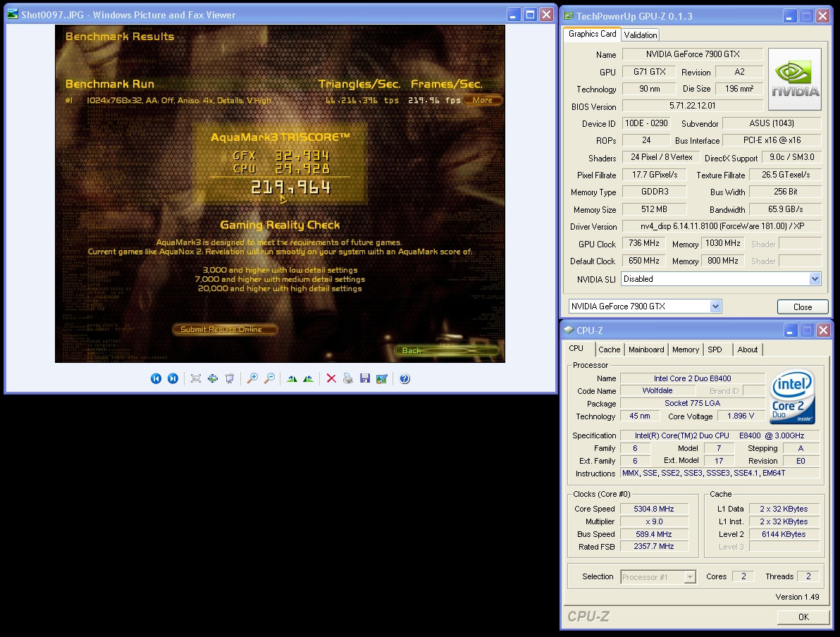Delete the image with the red X icon
Viewport: 840px width, 637px height.
tap(331, 379)
